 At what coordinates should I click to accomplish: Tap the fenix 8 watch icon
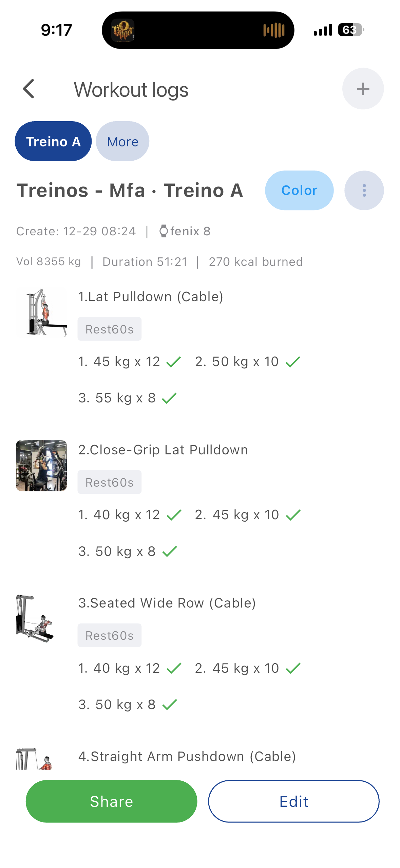[164, 231]
